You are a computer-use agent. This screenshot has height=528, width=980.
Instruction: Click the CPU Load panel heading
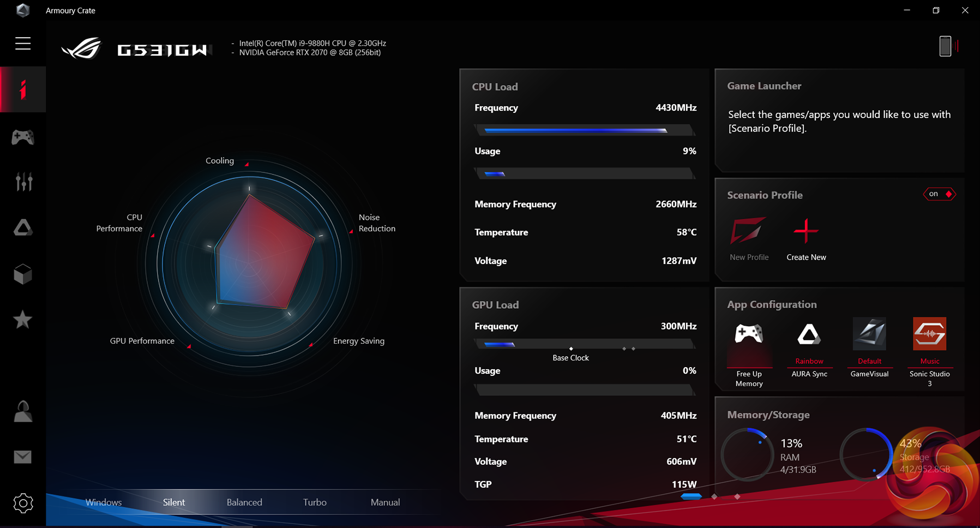(x=495, y=87)
